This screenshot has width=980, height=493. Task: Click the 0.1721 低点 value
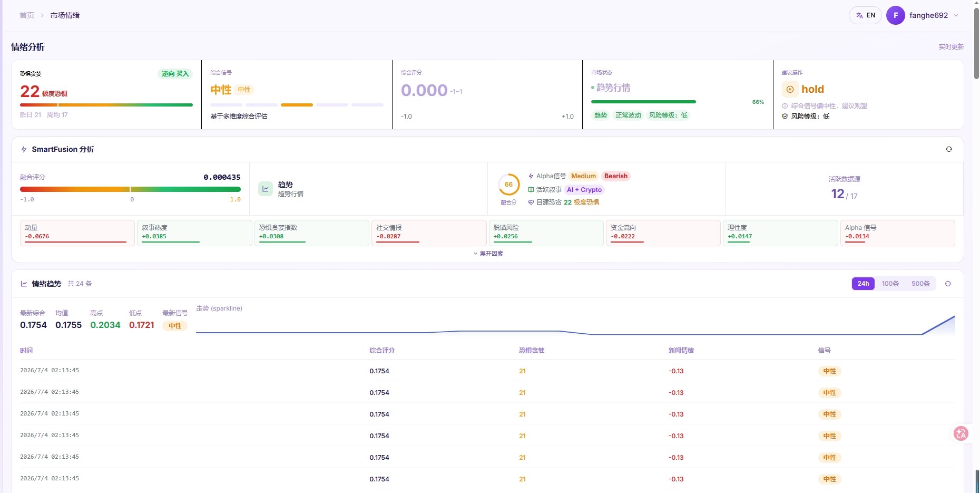[142, 325]
